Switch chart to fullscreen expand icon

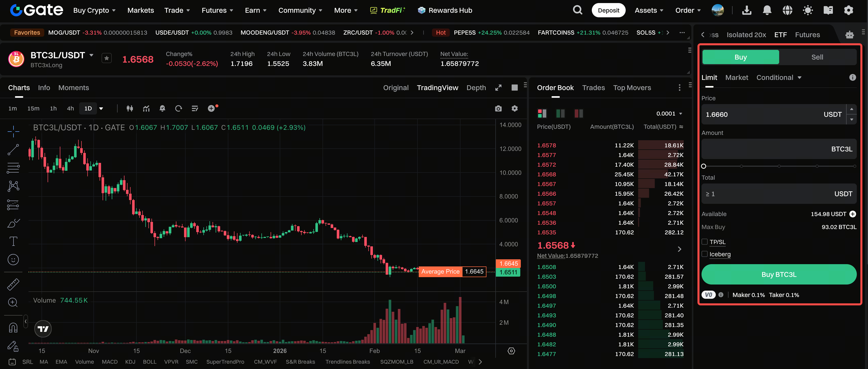coord(498,88)
